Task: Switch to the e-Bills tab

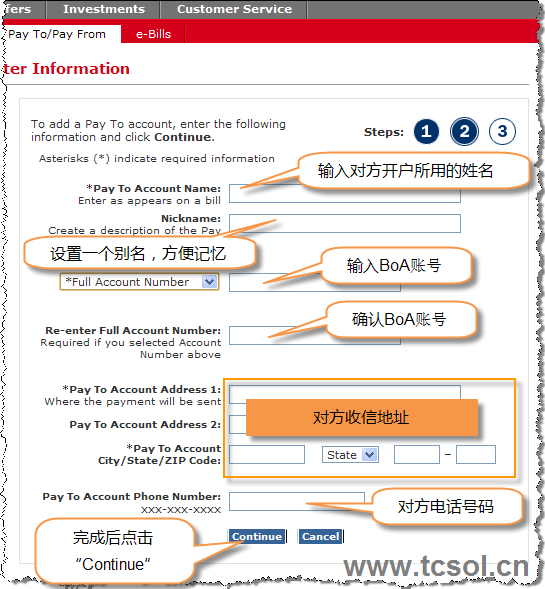Action: (153, 34)
